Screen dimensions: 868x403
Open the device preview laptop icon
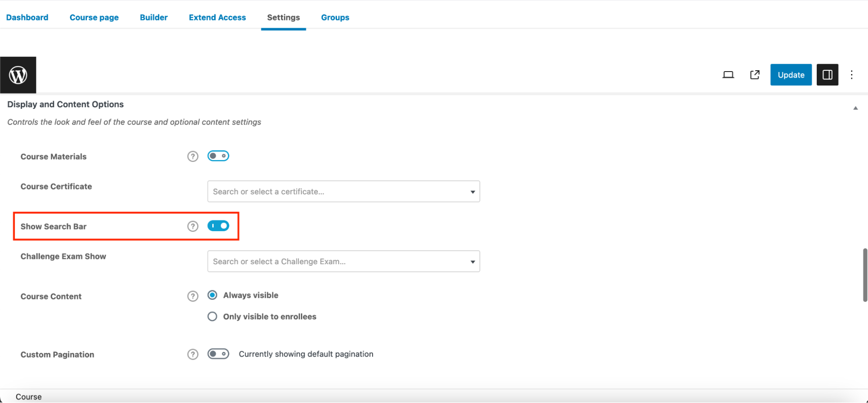[x=728, y=75]
